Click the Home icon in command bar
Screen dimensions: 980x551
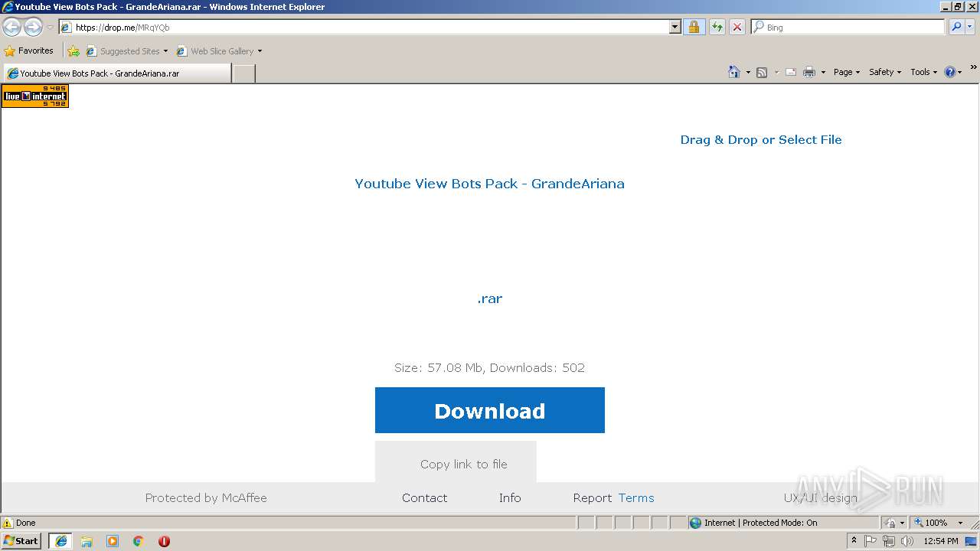(x=733, y=72)
